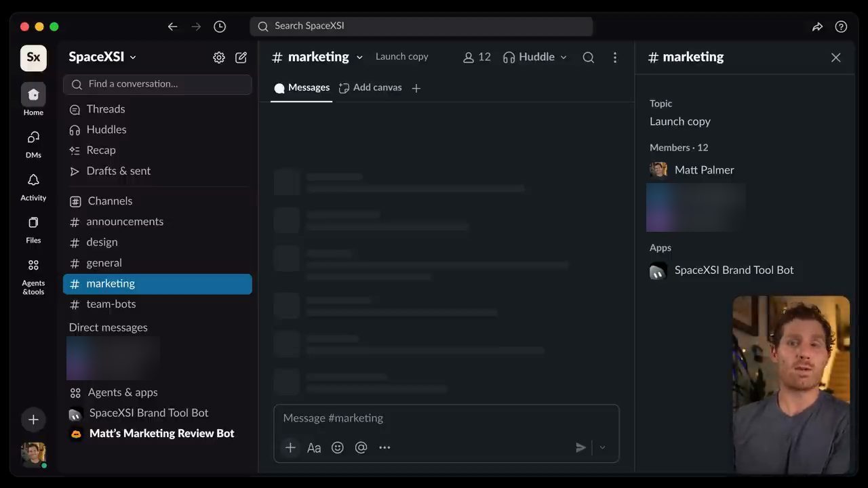Screen dimensions: 868x488
Task: Compose a new message with the pencil icon
Action: 241,58
